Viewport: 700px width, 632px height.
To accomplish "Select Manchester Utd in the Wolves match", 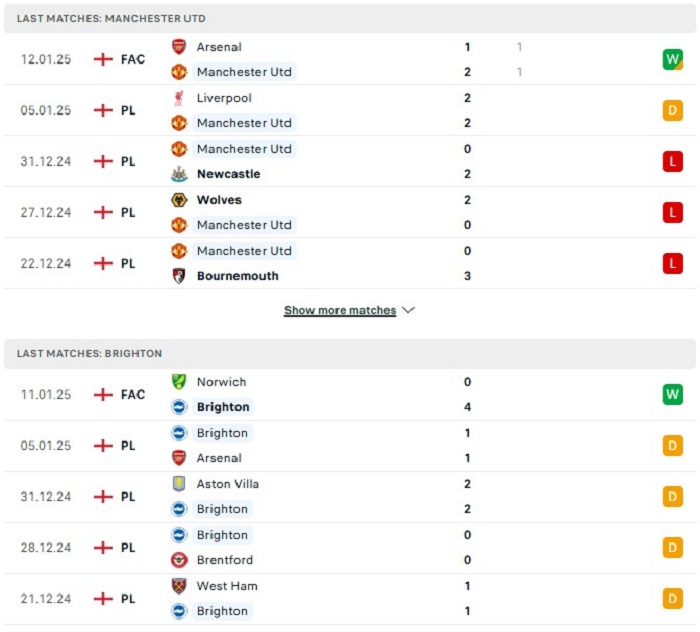I will coord(244,225).
